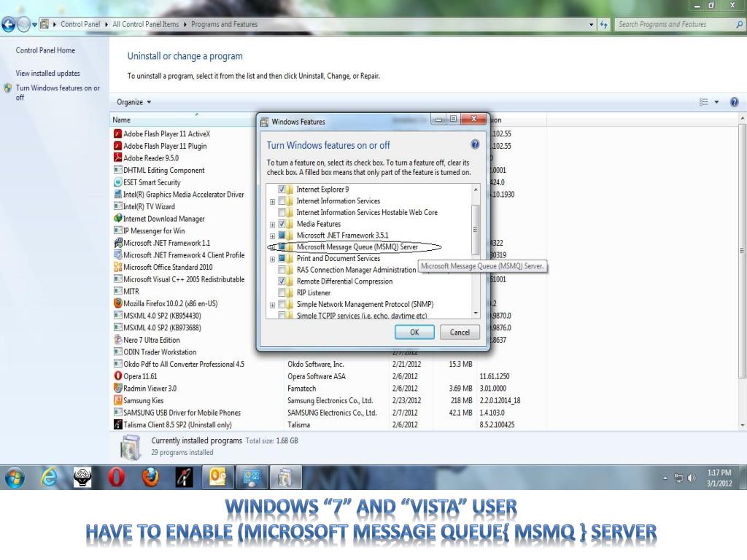Click the programs list vertical scrollbar thumb
Viewport: 747px width, 560px height.
pos(742,250)
